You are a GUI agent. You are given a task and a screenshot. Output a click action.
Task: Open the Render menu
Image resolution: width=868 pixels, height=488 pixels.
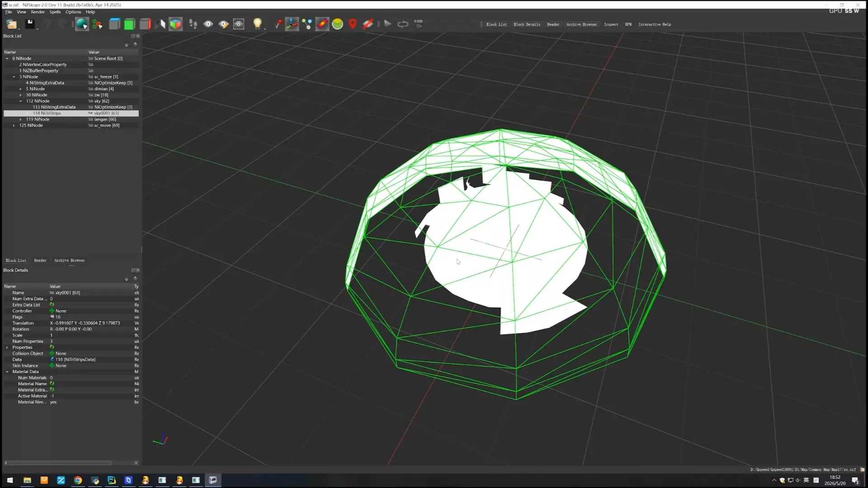click(38, 12)
